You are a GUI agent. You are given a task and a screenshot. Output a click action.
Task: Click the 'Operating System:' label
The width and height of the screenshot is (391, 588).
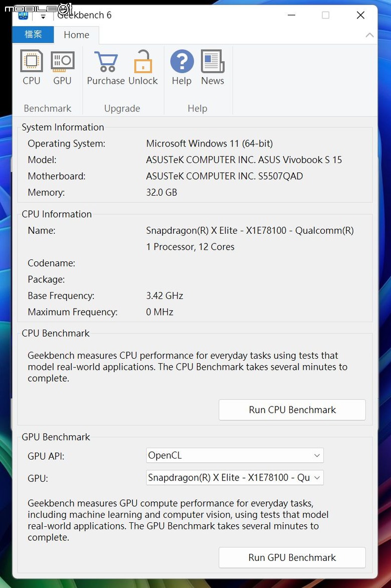point(66,143)
